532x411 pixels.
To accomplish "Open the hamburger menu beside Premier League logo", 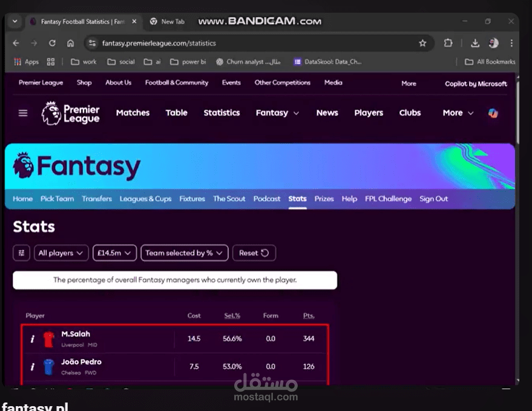I will tap(23, 113).
